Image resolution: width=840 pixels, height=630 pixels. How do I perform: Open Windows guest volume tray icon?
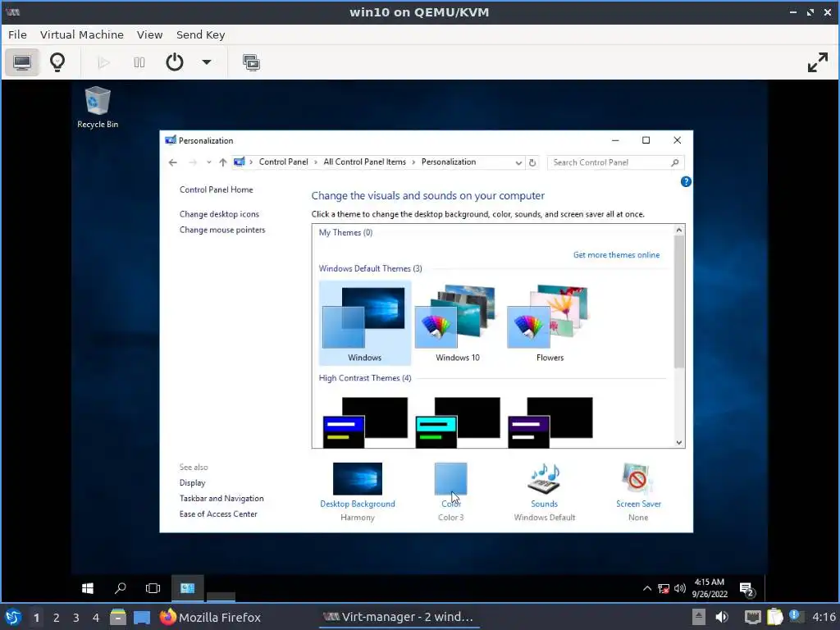click(x=680, y=588)
